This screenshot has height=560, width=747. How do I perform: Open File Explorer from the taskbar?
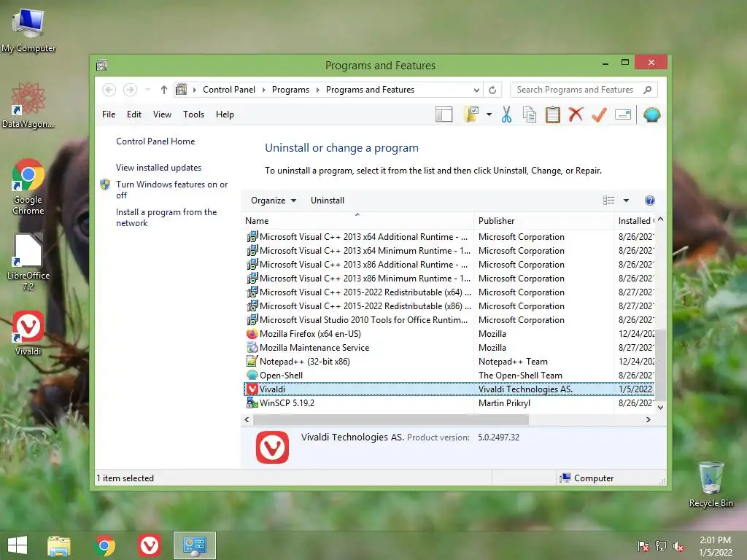(x=58, y=545)
